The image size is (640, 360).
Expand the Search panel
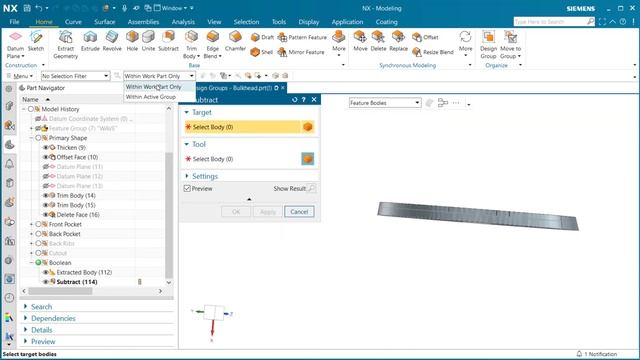point(25,307)
